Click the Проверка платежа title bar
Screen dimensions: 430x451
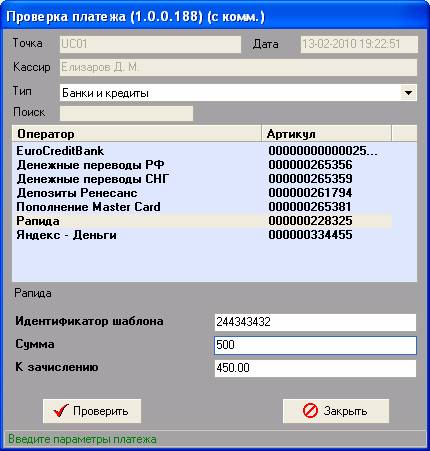tap(215, 16)
